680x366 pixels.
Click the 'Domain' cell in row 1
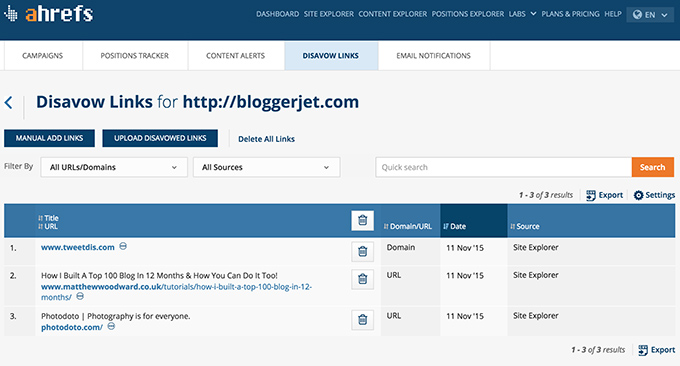(401, 247)
